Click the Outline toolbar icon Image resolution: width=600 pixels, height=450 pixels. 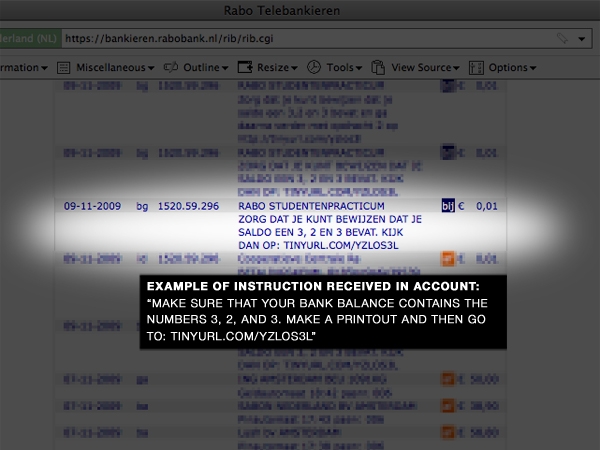(171, 67)
